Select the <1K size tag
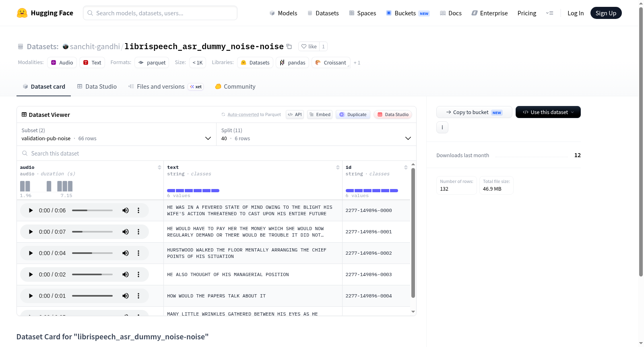The height and width of the screenshot is (347, 644). coord(198,62)
